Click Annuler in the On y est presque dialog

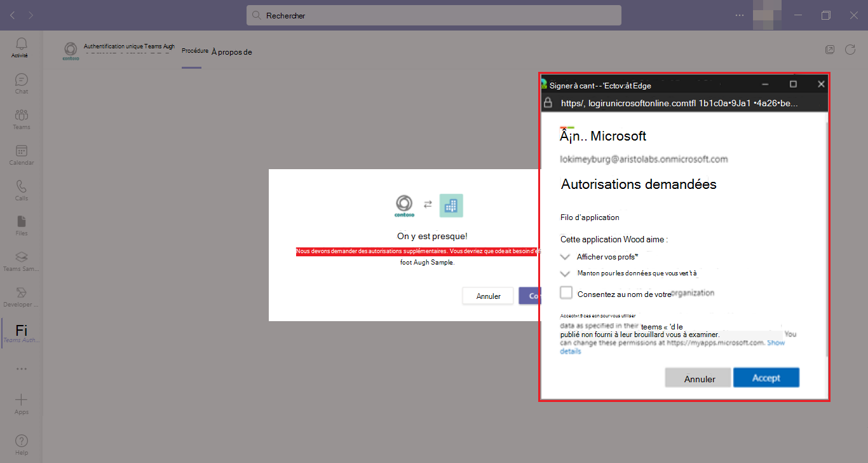488,296
